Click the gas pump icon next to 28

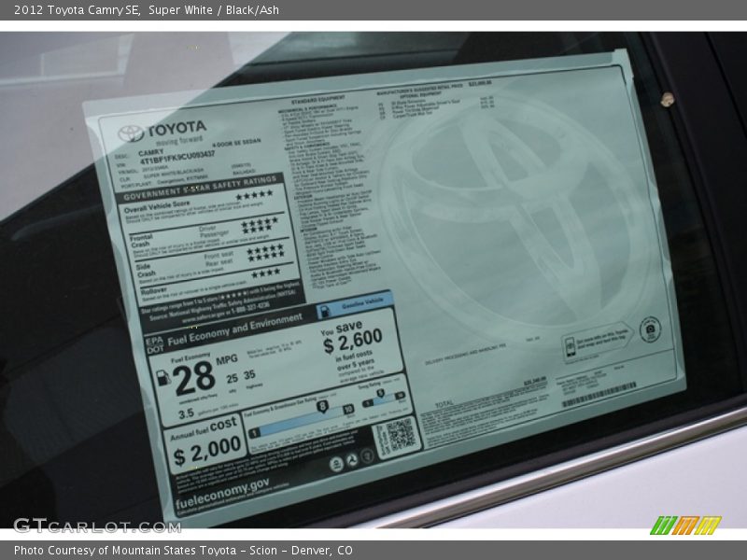click(162, 378)
